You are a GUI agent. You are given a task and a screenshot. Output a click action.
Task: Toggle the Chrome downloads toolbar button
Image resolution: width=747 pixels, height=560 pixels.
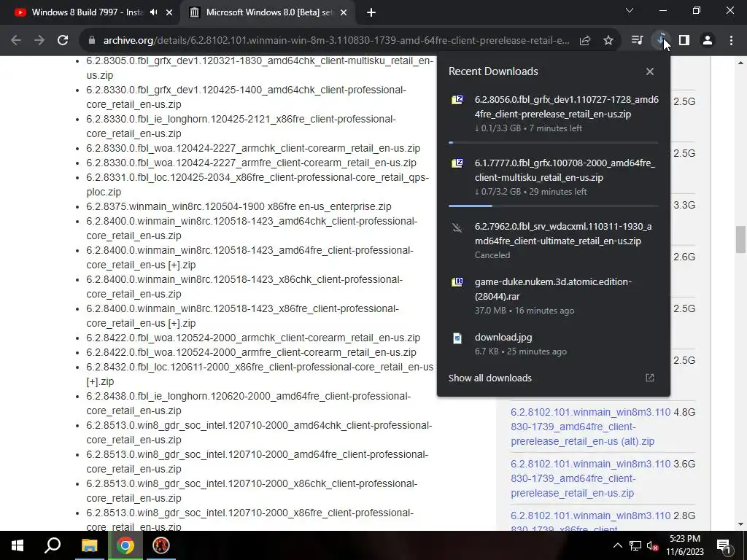point(661,41)
